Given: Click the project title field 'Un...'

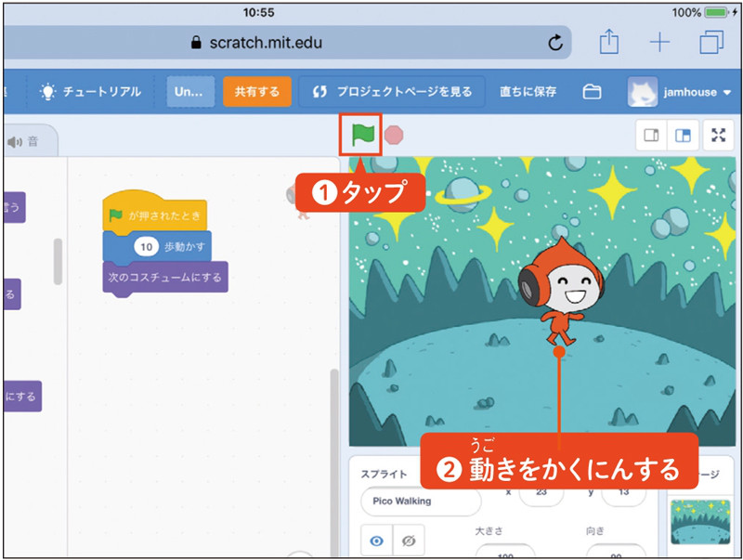Looking at the screenshot, I should [x=190, y=91].
